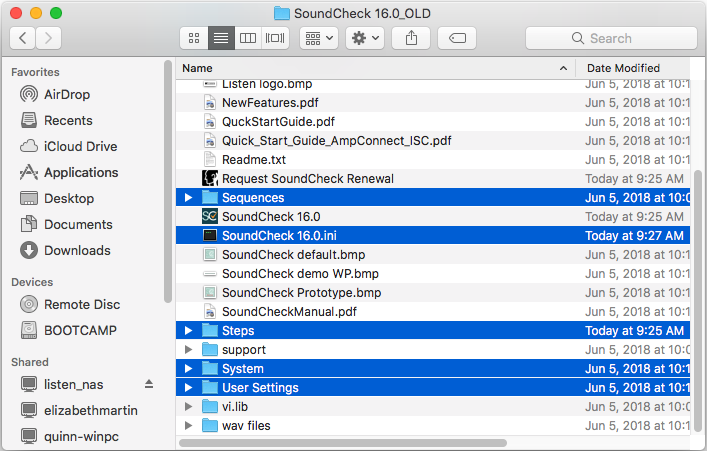Expand the User Settings folder triangle
The height and width of the screenshot is (451, 707).
188,387
